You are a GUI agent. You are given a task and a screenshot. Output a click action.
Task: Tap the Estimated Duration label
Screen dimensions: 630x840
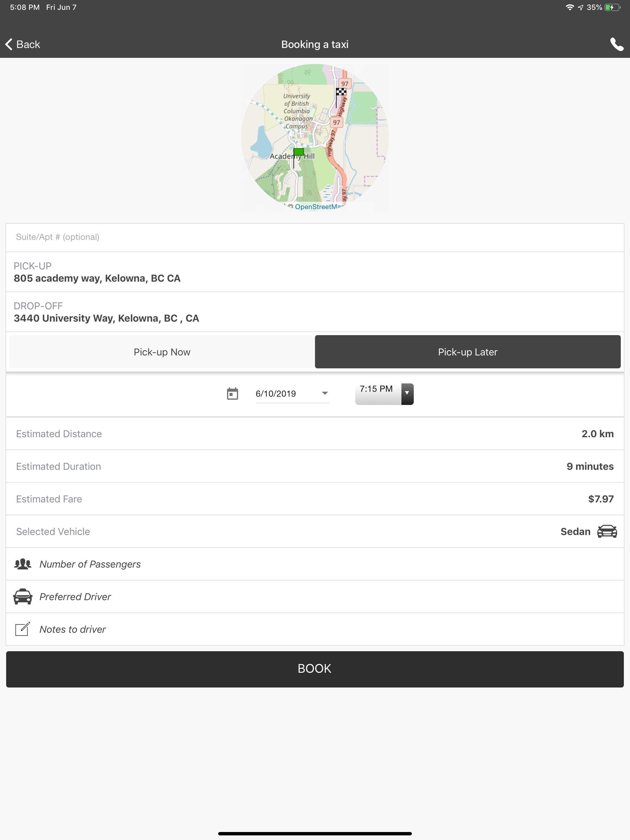point(58,466)
